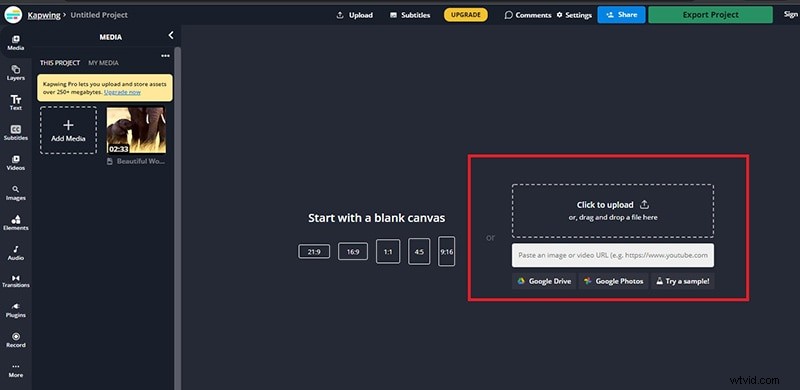Select the elephant video thumbnail

(136, 130)
